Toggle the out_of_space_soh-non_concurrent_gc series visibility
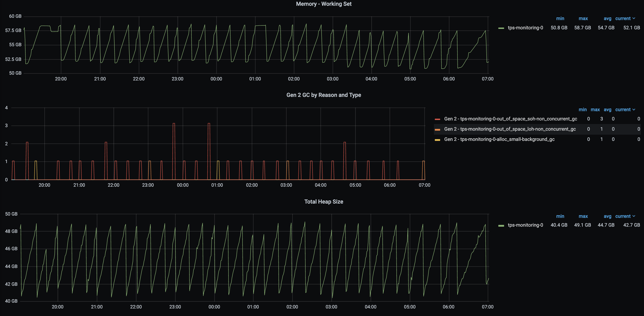Viewport: 644px width, 316px height. pyautogui.click(x=510, y=119)
